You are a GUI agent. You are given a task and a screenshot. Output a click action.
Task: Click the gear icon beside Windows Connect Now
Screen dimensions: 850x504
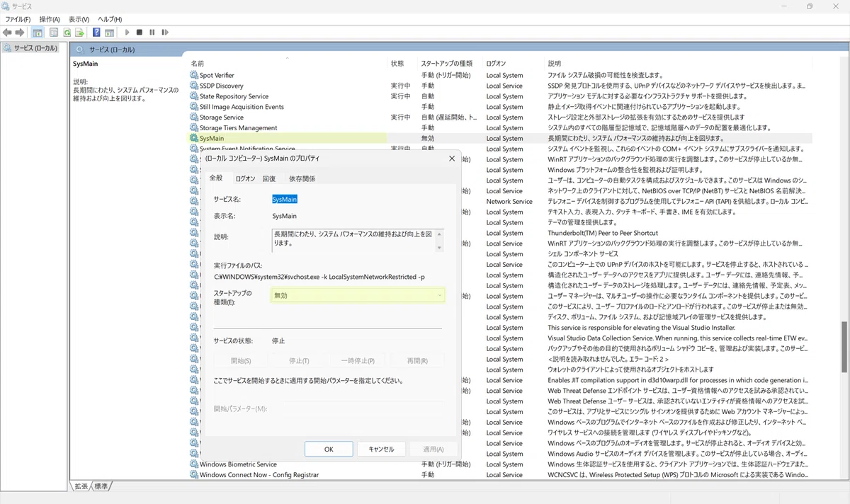pos(194,475)
